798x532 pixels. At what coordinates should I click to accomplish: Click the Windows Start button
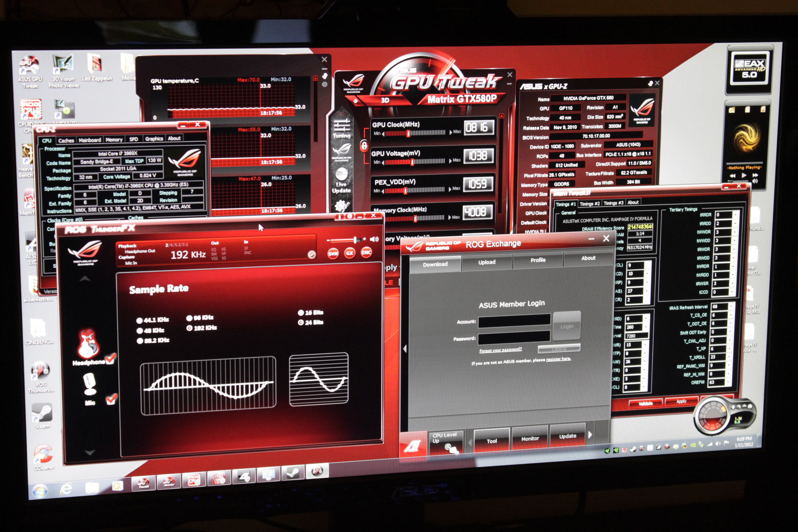point(40,491)
